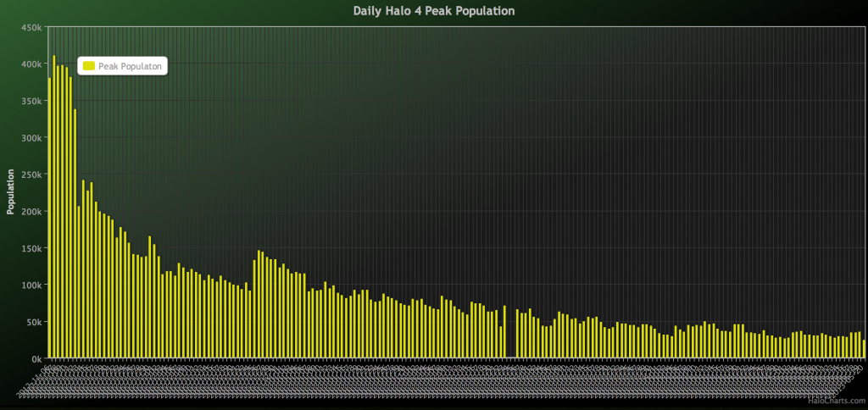Click the Population y-axis title
The height and width of the screenshot is (410, 868).
pos(10,192)
